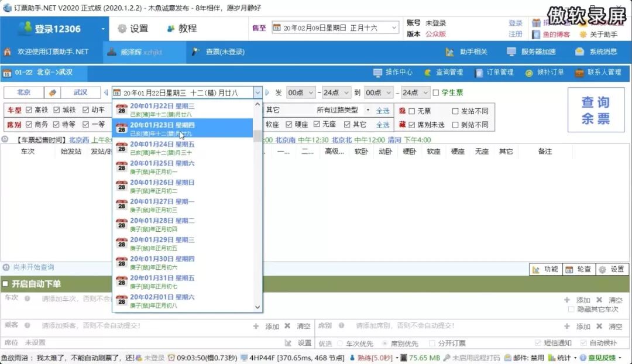This screenshot has width=632, height=364.
Task: Click the 武汉 arrival station field
Action: [80, 92]
